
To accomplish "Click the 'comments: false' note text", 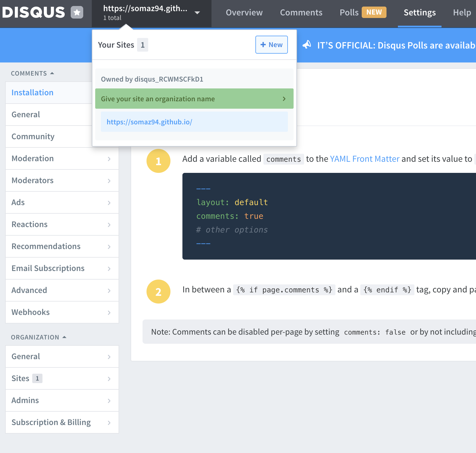I will (375, 332).
